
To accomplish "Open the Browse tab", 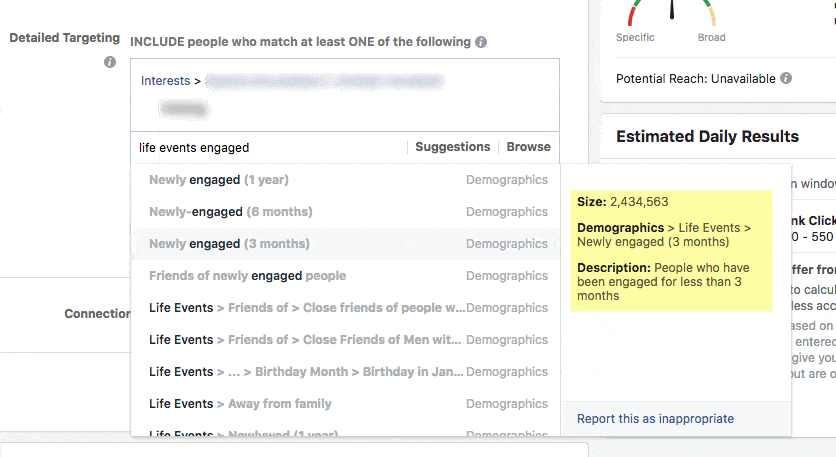I will point(528,147).
